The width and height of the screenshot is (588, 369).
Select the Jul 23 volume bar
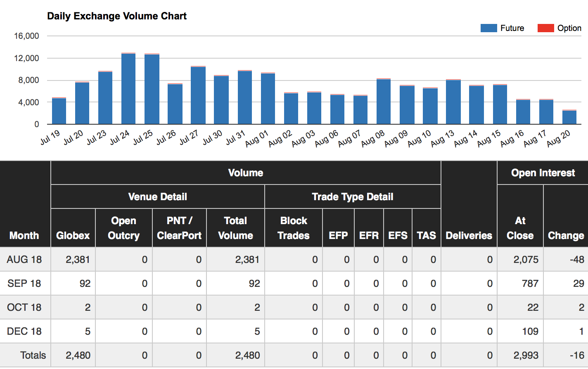coord(105,97)
